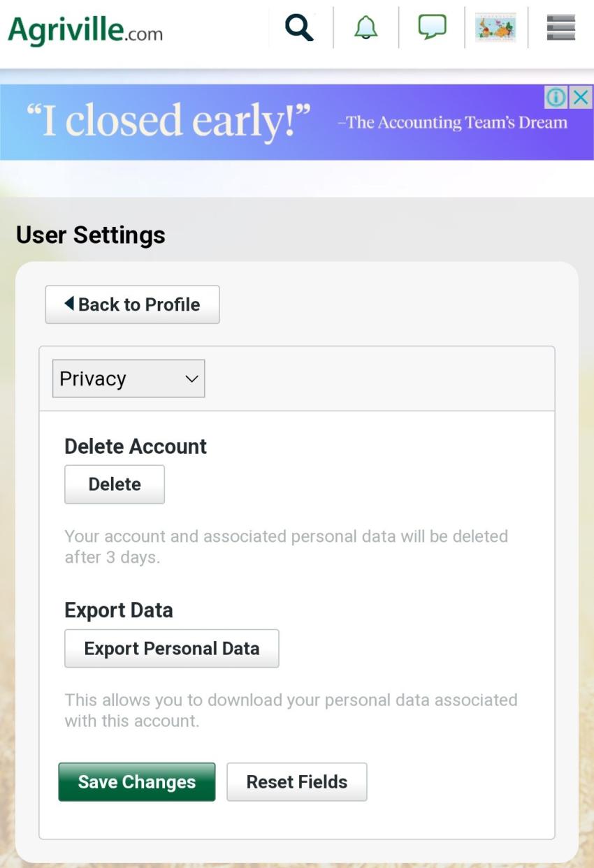This screenshot has width=594, height=868.
Task: Click the notifications bell icon
Action: [x=366, y=29]
